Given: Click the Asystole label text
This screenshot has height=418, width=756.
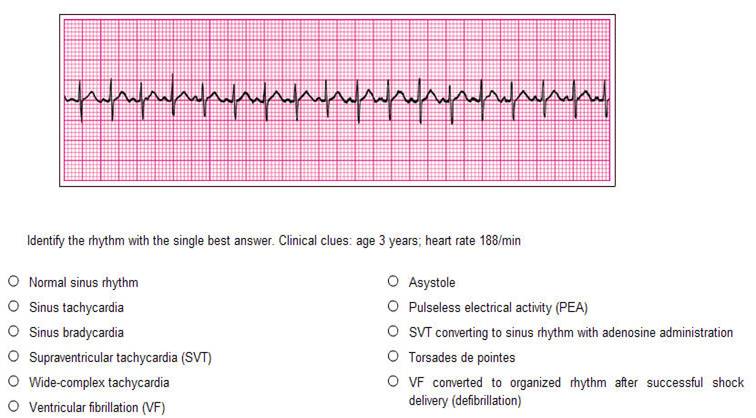Looking at the screenshot, I should click(x=432, y=283).
